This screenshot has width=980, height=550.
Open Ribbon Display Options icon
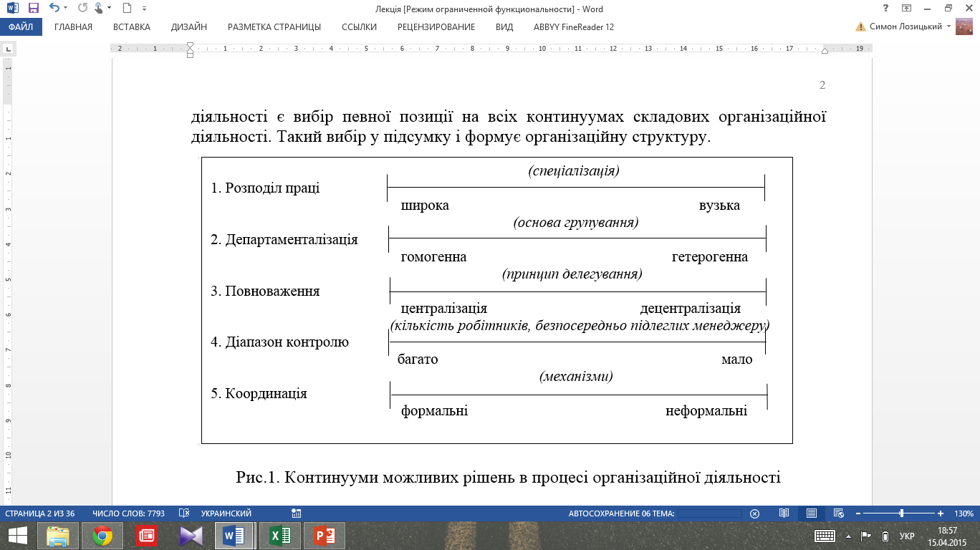pos(906,9)
